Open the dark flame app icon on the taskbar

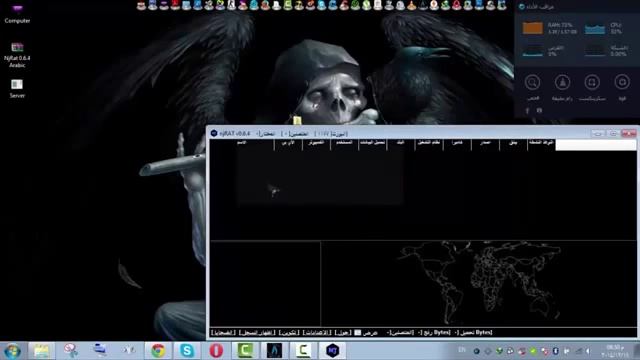(274, 351)
